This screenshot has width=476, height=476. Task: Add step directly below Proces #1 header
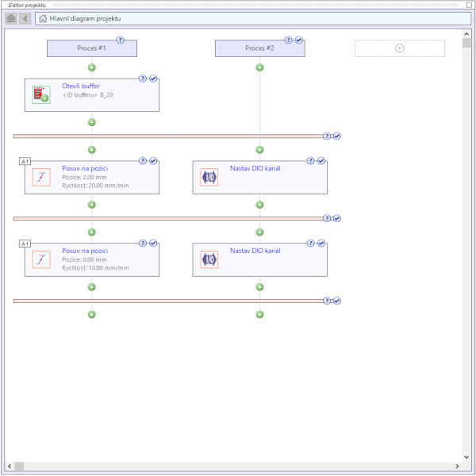(92, 67)
